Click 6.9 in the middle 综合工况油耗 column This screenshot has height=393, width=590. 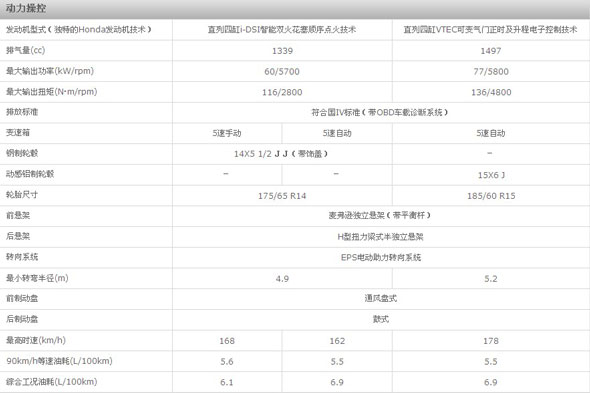click(337, 382)
